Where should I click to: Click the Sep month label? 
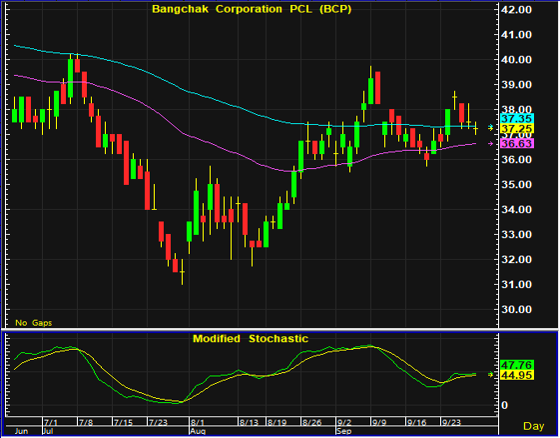tap(344, 432)
